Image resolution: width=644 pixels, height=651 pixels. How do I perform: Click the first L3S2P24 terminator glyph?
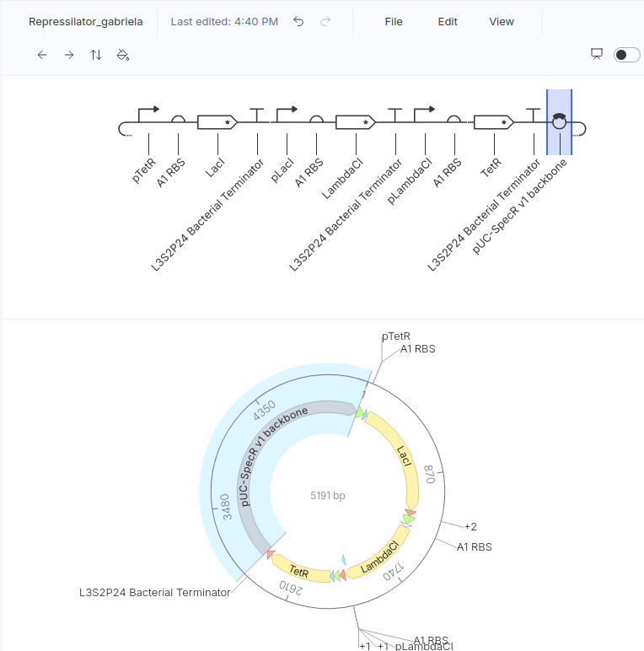click(x=257, y=115)
